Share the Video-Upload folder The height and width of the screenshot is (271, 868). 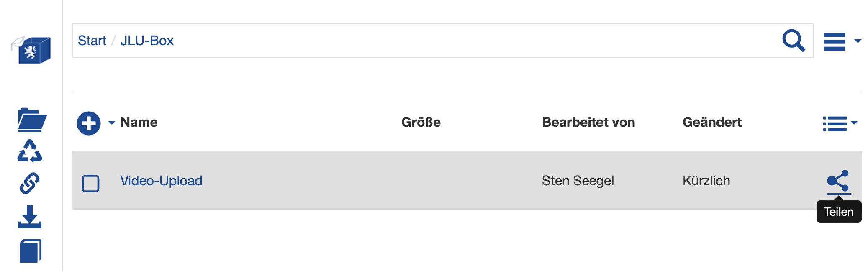click(838, 181)
